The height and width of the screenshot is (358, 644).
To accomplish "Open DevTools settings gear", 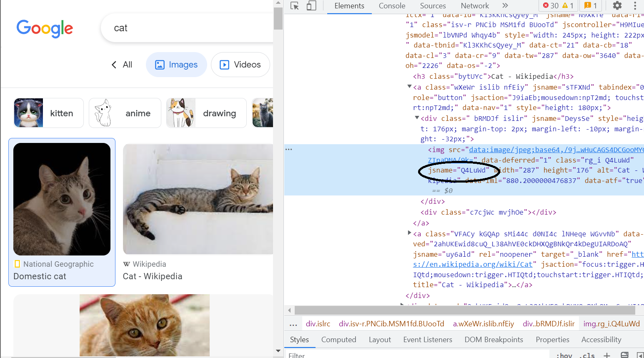I will pyautogui.click(x=617, y=6).
